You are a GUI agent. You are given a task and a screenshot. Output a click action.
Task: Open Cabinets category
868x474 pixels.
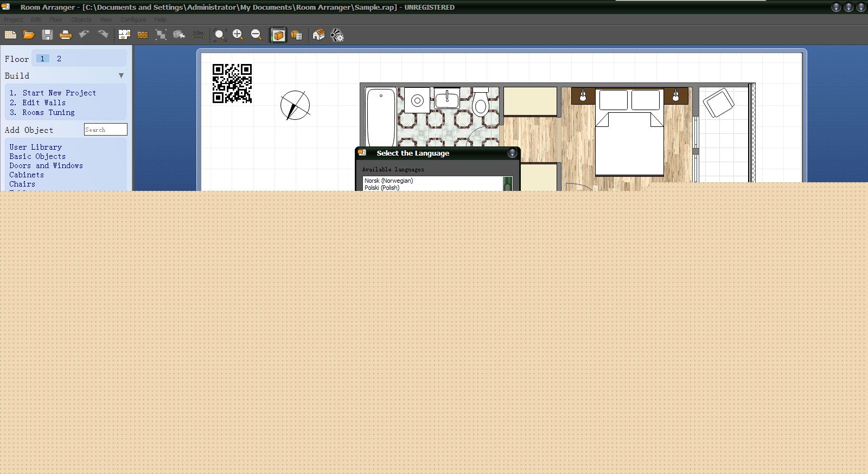(27, 175)
